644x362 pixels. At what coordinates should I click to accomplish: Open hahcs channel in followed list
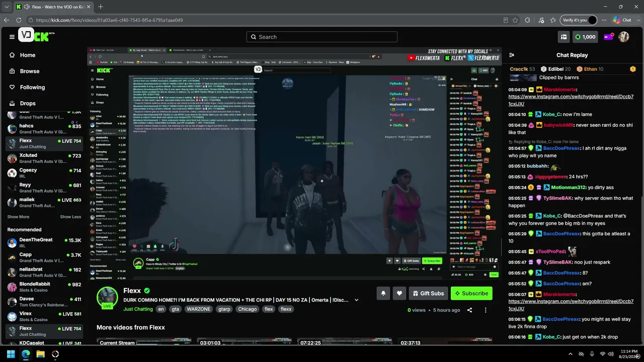pyautogui.click(x=44, y=129)
